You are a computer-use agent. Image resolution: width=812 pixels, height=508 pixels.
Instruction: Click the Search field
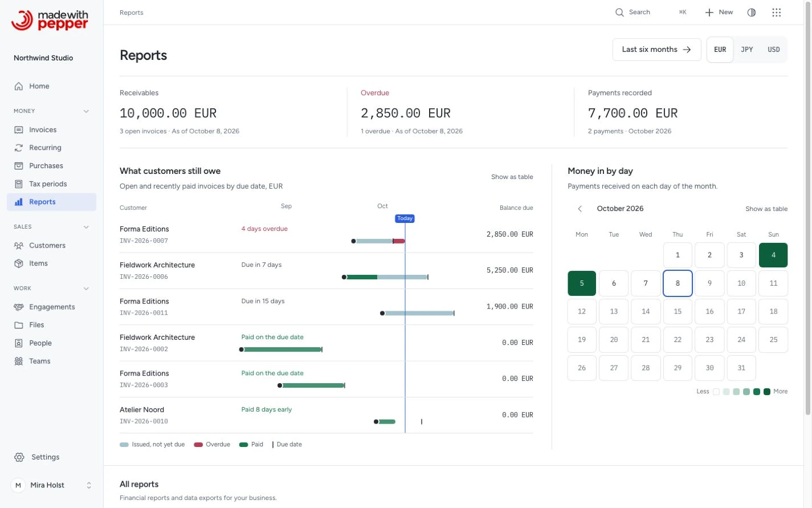click(x=651, y=13)
